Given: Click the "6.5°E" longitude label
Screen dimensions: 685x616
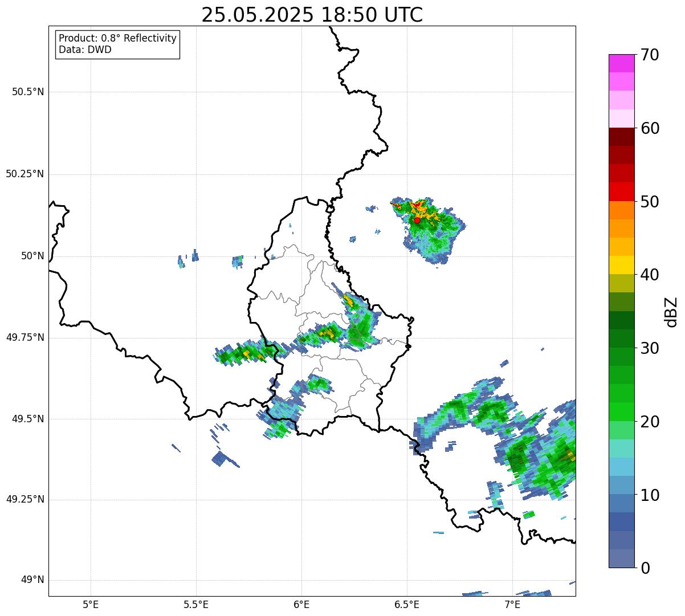Looking at the screenshot, I should pos(407,605).
